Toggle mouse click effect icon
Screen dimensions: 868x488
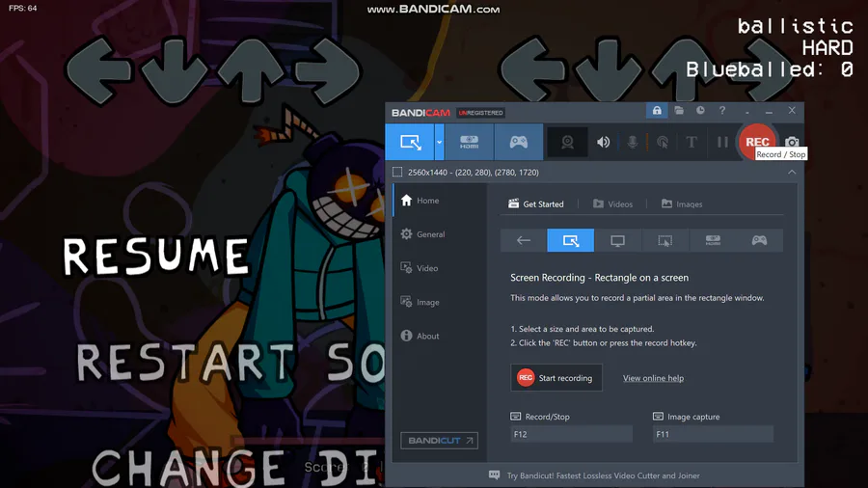pyautogui.click(x=662, y=142)
